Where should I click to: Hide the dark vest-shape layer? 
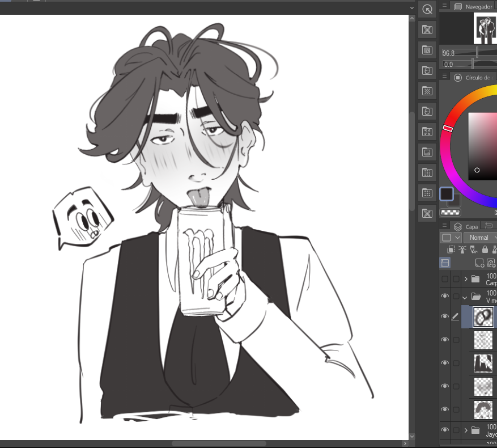[445, 362]
